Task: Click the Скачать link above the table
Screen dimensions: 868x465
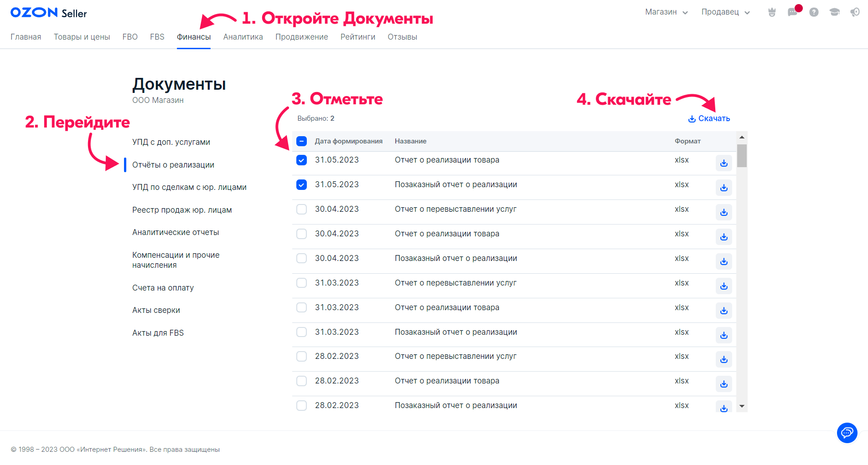Action: (709, 118)
